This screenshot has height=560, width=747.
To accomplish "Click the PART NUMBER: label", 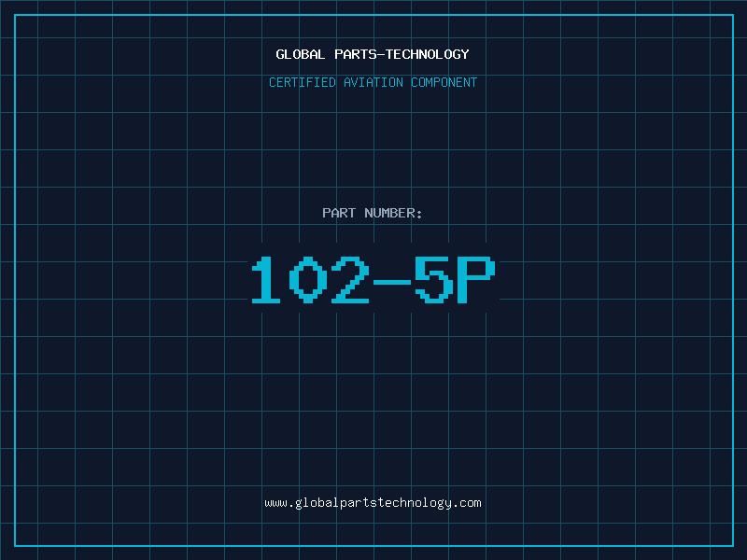I will click(373, 213).
